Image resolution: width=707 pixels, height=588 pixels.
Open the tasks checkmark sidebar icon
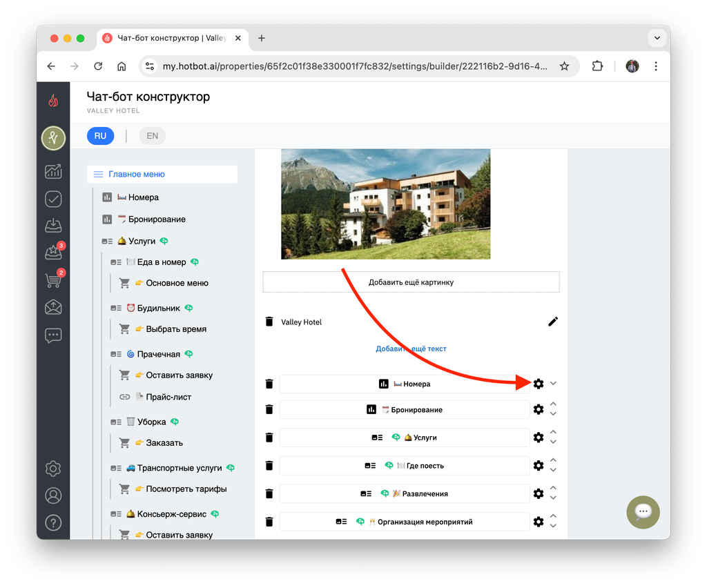click(x=53, y=199)
